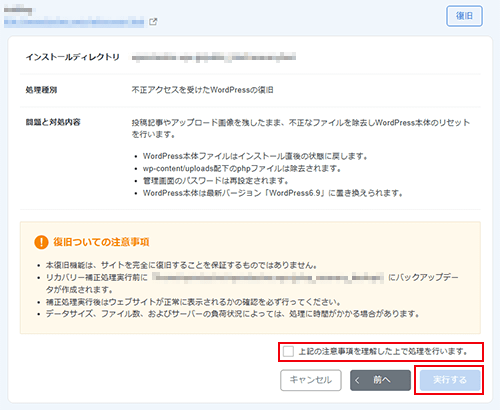This screenshot has width=500, height=410.
Task: Click the 処理種別 label
Action: [x=41, y=90]
